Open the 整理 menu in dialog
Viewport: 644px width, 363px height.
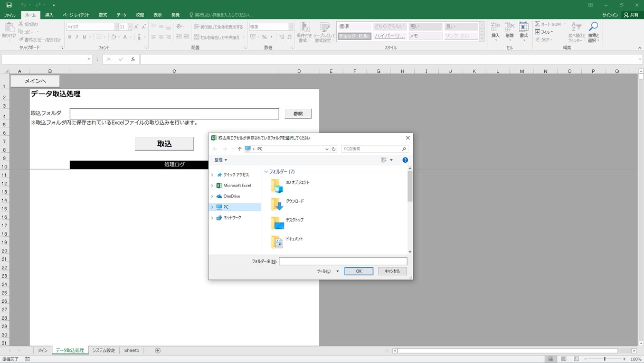pyautogui.click(x=221, y=160)
